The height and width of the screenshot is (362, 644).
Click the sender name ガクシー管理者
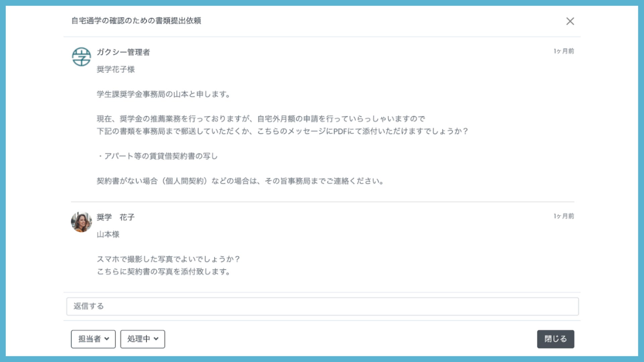[123, 52]
